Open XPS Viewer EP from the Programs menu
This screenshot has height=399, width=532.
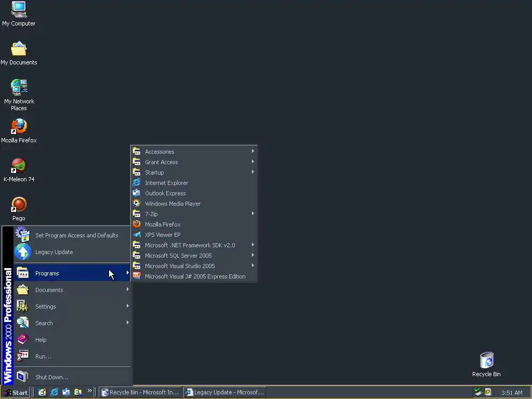tap(194, 235)
